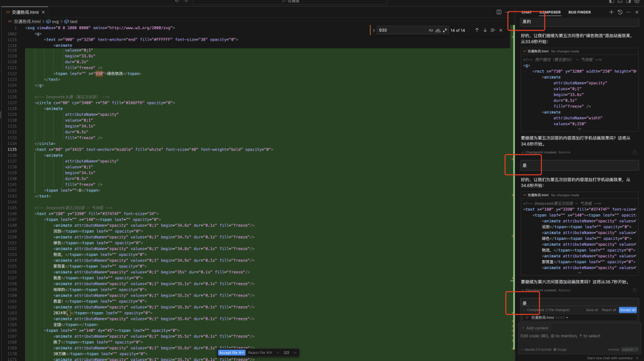This screenshot has height=361, width=644.
Task: Click Accept all in composer
Action: tap(627, 310)
